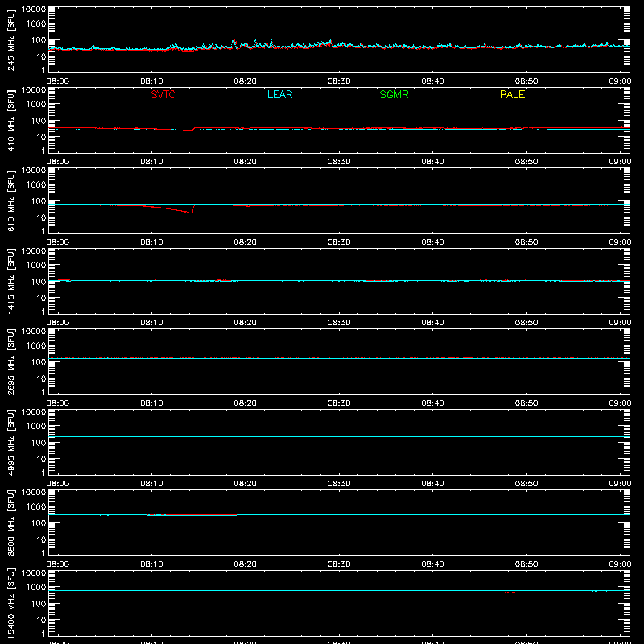Click the green SGMR legend label

point(394,94)
